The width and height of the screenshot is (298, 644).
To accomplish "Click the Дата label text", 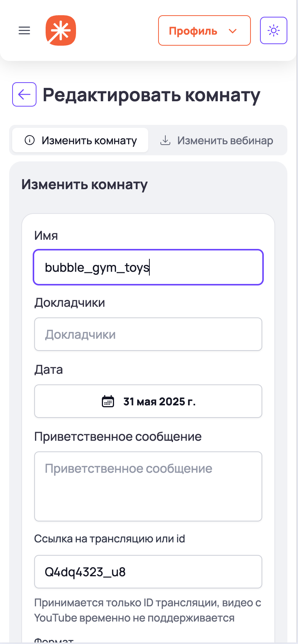I will 49,370.
